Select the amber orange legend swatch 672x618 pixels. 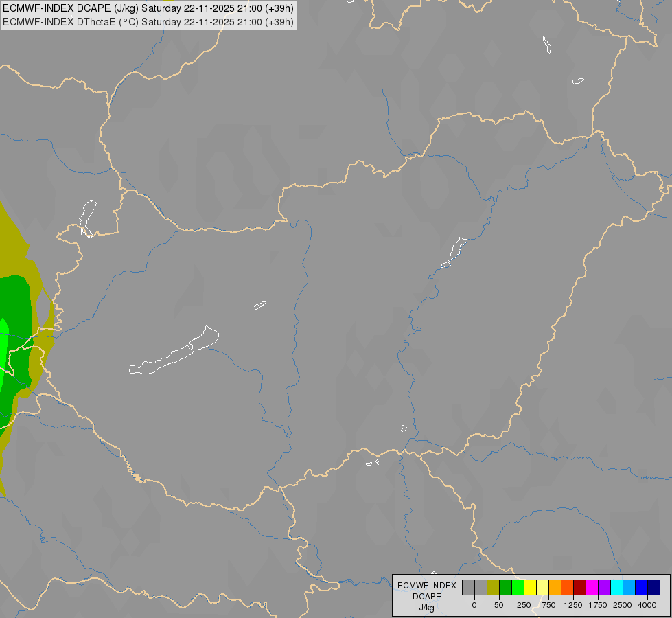coord(555,588)
